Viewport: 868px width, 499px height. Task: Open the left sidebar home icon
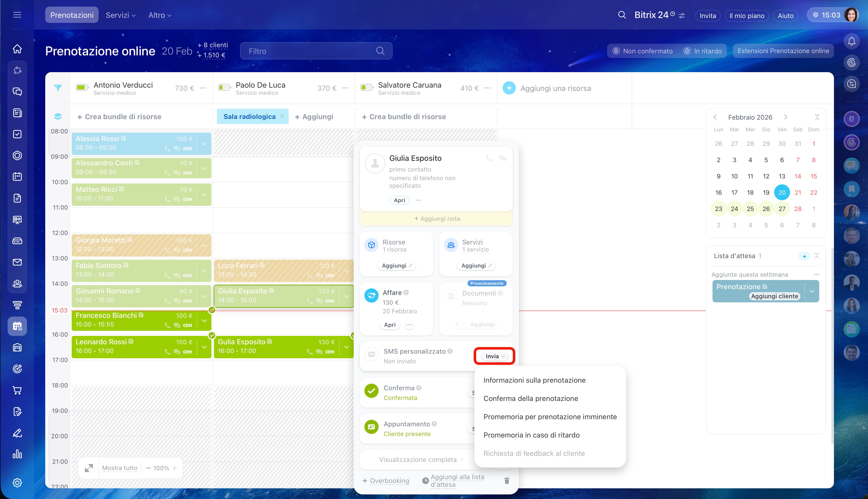click(x=17, y=49)
